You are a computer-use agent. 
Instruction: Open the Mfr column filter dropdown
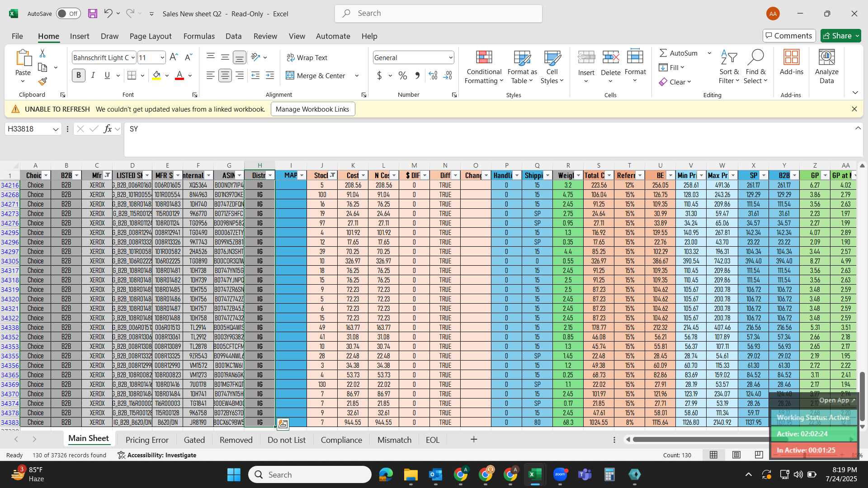[x=107, y=175]
